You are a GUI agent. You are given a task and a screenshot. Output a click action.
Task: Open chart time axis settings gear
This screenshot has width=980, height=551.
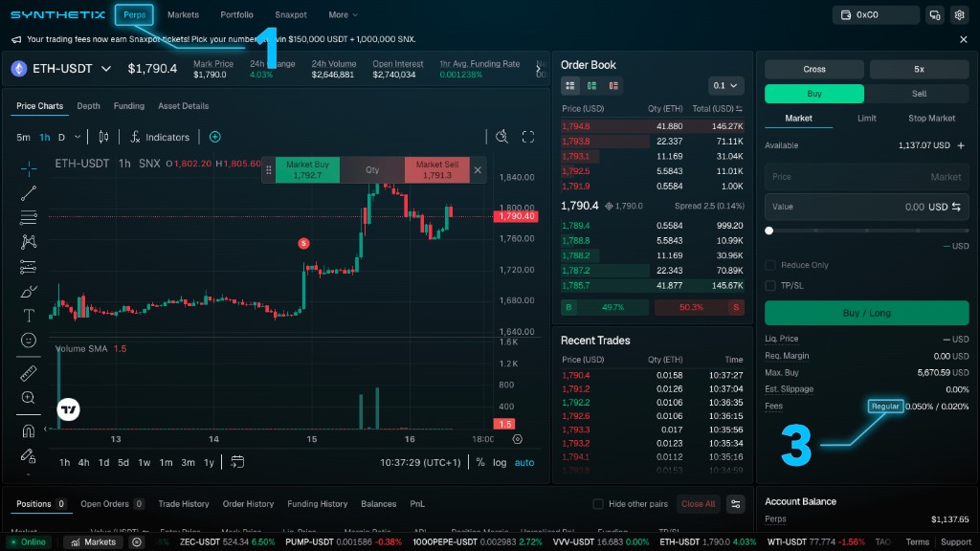point(518,439)
